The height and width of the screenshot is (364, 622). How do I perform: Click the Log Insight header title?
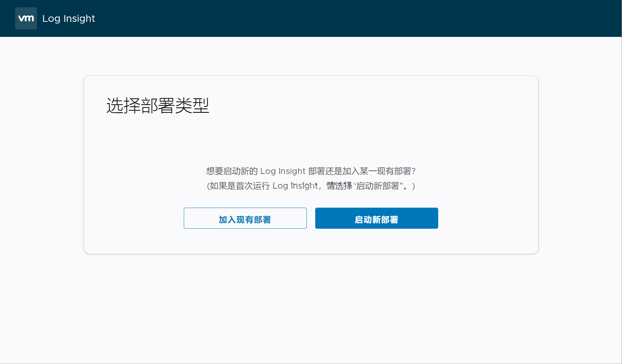click(69, 18)
